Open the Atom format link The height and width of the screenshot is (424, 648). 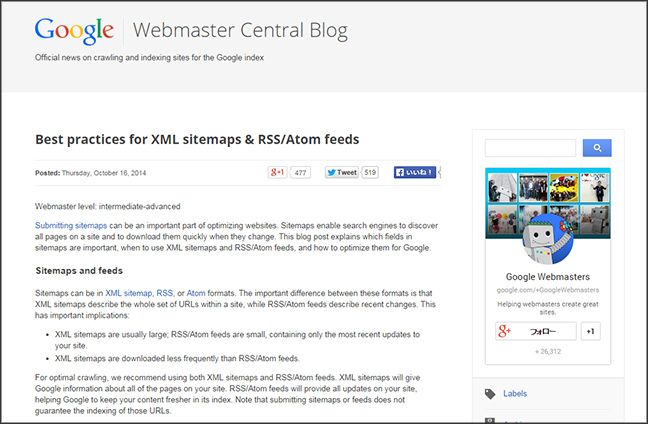pyautogui.click(x=196, y=293)
